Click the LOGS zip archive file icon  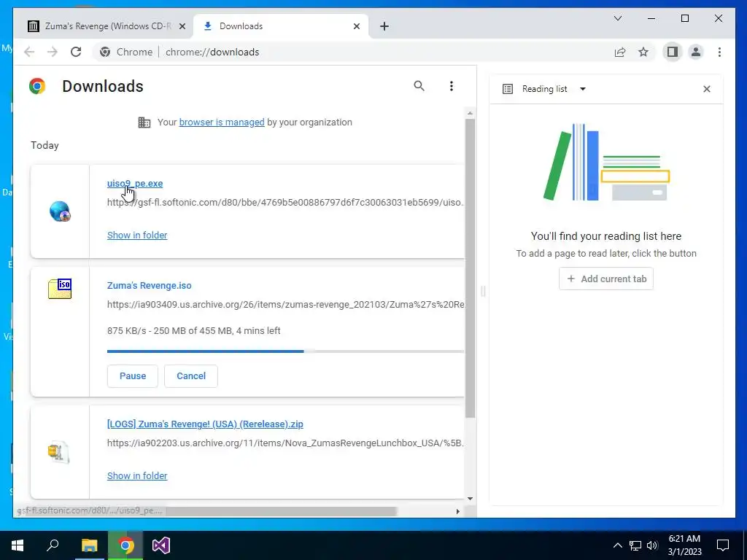click(58, 452)
